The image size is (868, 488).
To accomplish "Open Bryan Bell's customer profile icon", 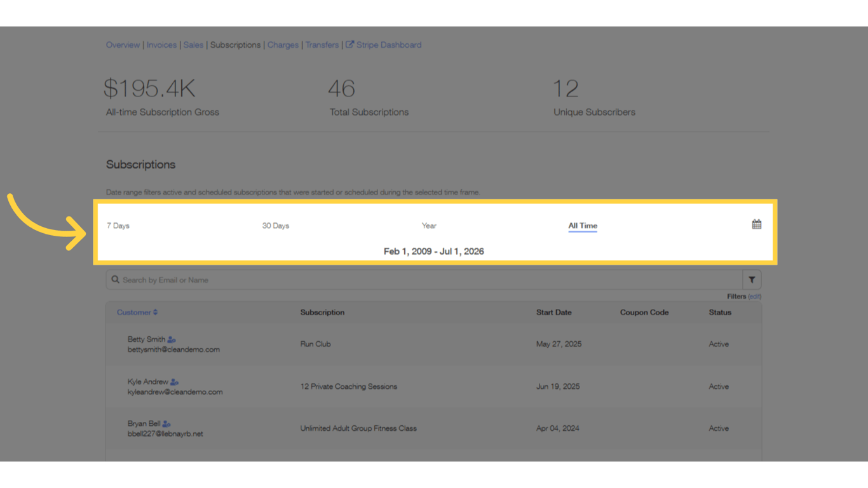I will [x=165, y=423].
